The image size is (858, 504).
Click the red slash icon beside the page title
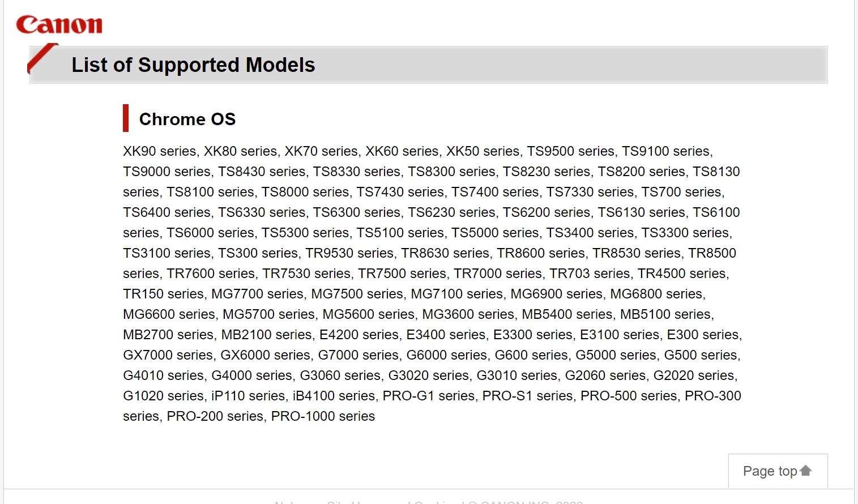click(43, 58)
